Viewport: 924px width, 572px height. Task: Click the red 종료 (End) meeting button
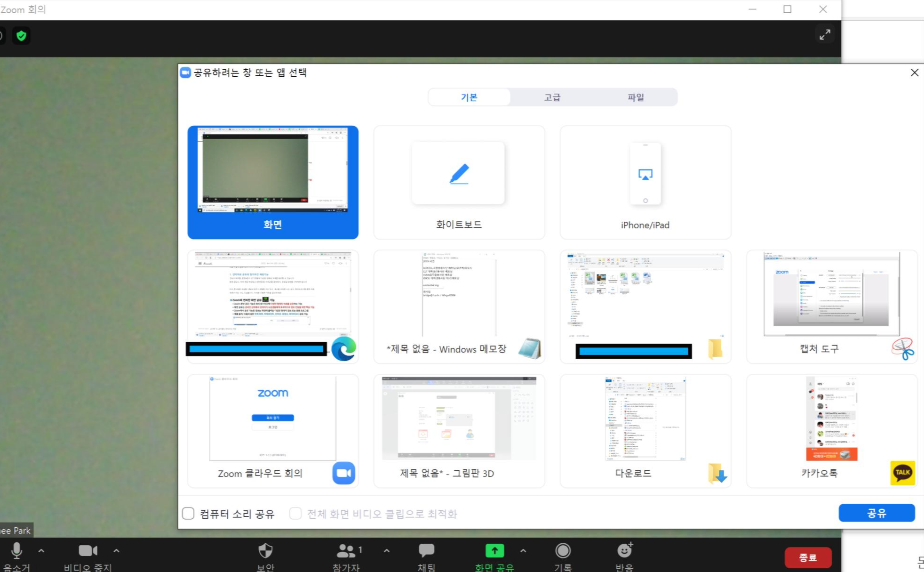[x=808, y=557]
